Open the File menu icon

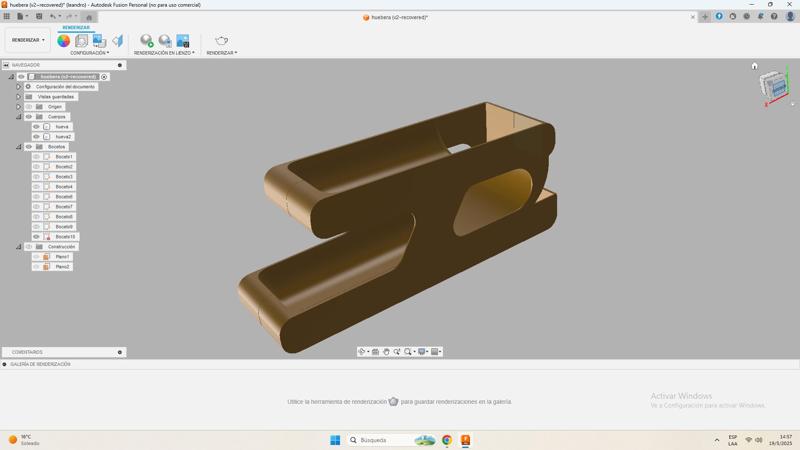pos(20,16)
